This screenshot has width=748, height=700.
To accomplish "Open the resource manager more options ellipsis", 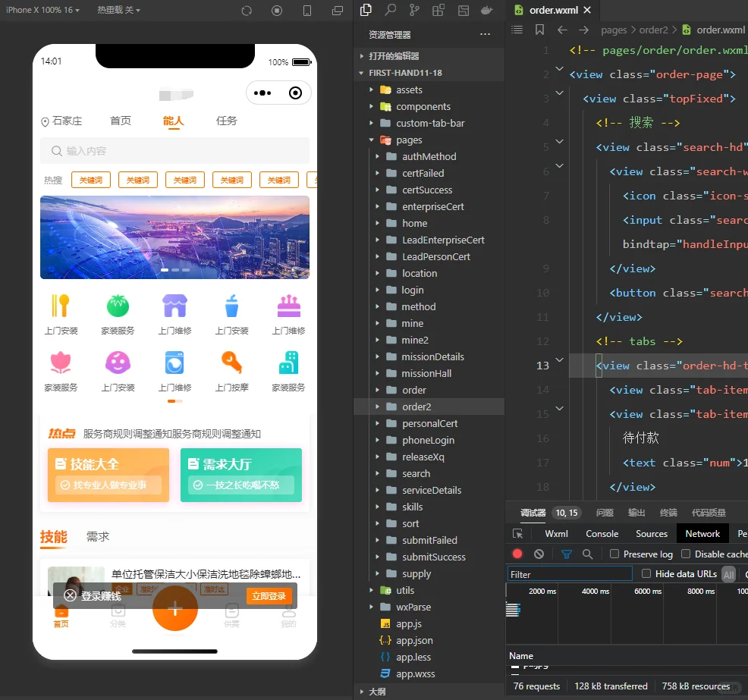I will coord(486,34).
